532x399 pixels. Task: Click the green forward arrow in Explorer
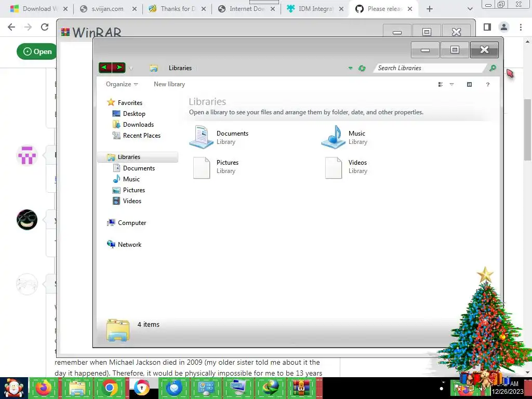[x=119, y=68]
